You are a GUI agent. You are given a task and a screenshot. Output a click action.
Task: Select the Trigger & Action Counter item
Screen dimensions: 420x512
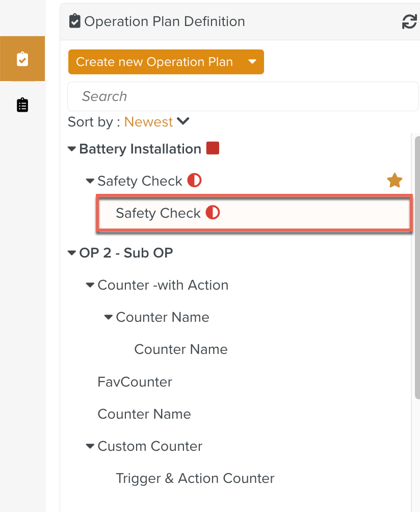coord(195,478)
